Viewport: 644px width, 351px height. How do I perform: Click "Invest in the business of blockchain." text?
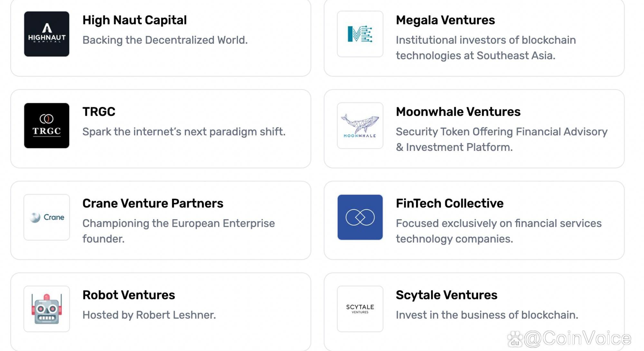pos(487,315)
